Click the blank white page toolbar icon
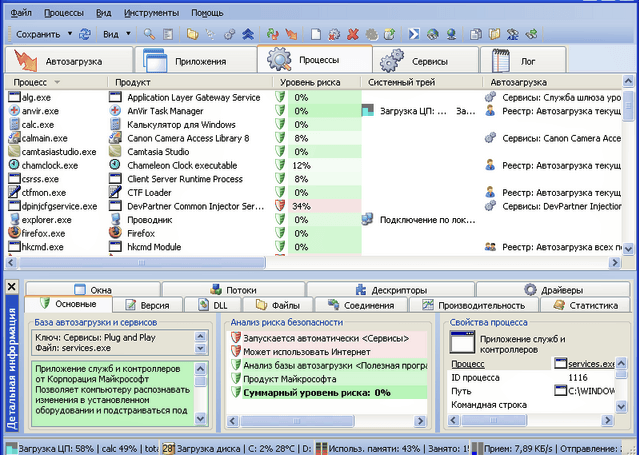The height and width of the screenshot is (455, 639). point(315,34)
